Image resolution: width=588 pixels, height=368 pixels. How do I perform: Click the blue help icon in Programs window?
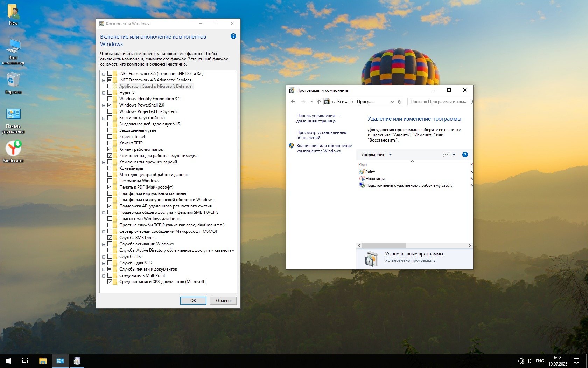(465, 155)
